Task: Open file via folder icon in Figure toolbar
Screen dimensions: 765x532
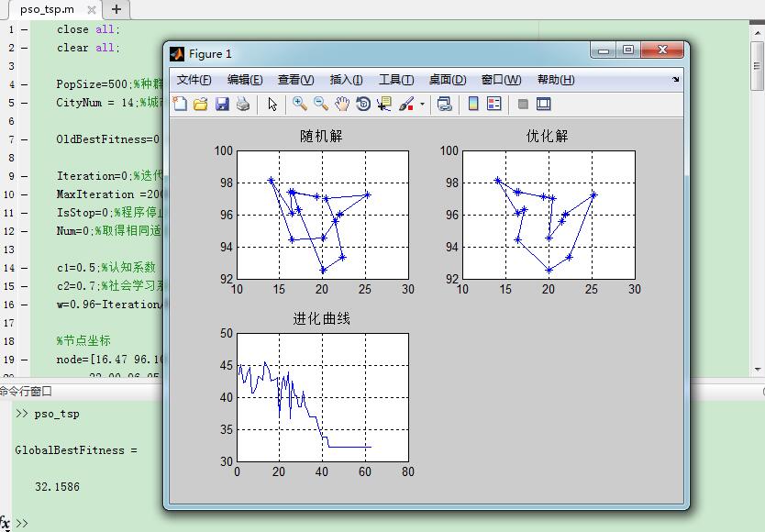Action: tap(201, 104)
